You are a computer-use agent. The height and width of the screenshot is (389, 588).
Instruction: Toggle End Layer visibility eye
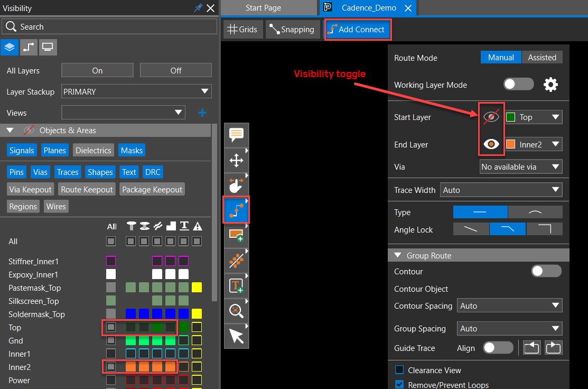(491, 144)
